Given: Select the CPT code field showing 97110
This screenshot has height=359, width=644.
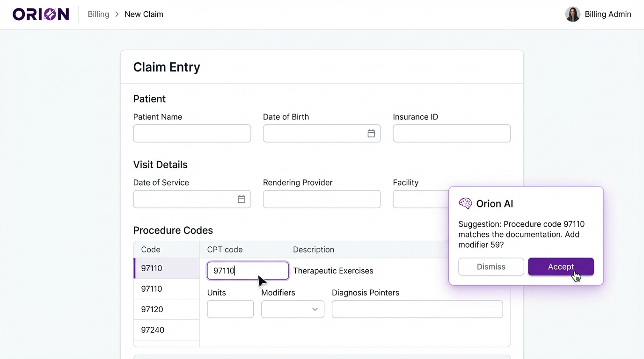Looking at the screenshot, I should [x=248, y=271].
